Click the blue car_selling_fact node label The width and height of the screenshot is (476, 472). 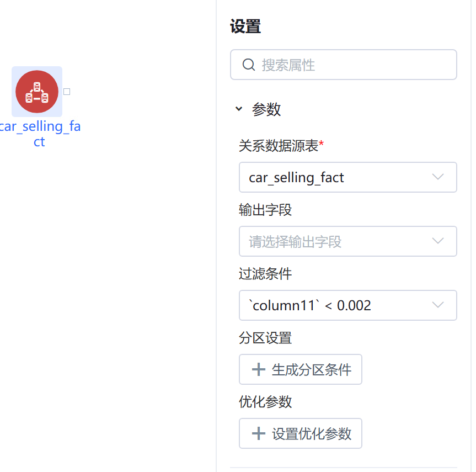point(40,134)
